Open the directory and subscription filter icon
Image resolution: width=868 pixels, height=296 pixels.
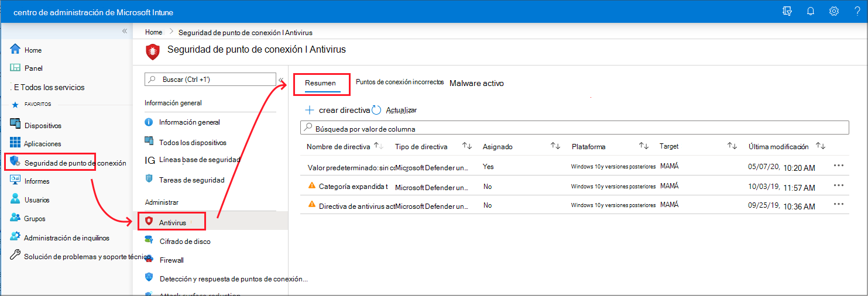(x=788, y=12)
